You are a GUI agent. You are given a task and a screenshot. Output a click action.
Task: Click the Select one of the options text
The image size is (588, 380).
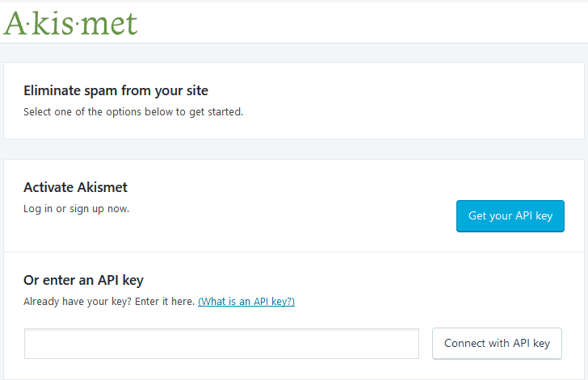(133, 112)
